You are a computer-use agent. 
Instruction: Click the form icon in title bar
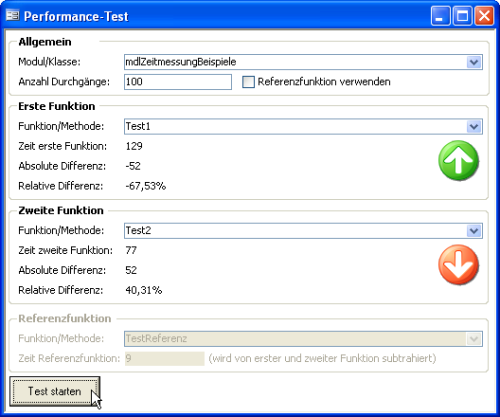(13, 16)
